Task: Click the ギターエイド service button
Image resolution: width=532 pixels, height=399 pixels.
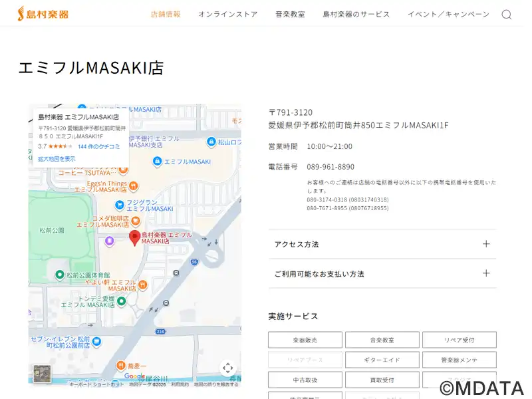Action: point(382,360)
